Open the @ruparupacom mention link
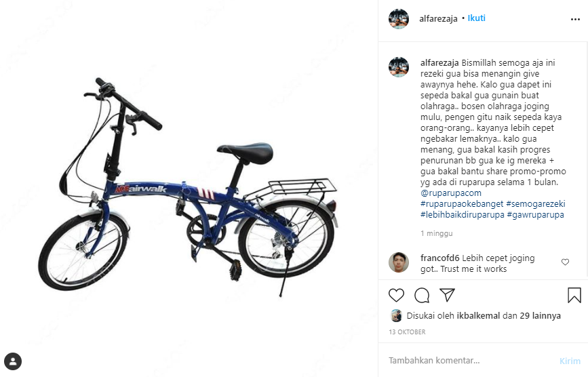The width and height of the screenshot is (588, 377). [x=451, y=193]
